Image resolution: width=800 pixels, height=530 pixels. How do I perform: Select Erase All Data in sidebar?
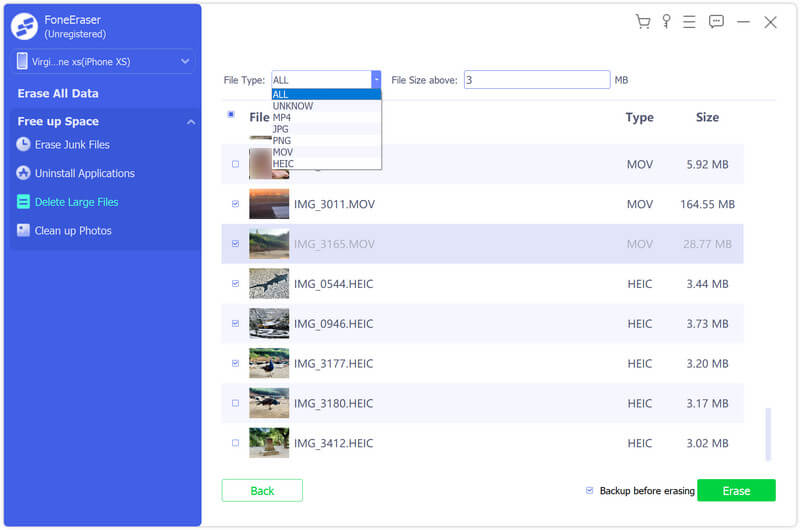coord(58,93)
